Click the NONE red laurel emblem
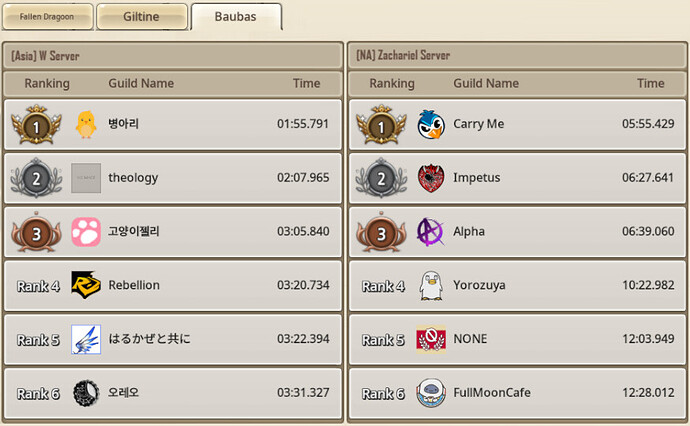690x426 pixels. point(431,339)
